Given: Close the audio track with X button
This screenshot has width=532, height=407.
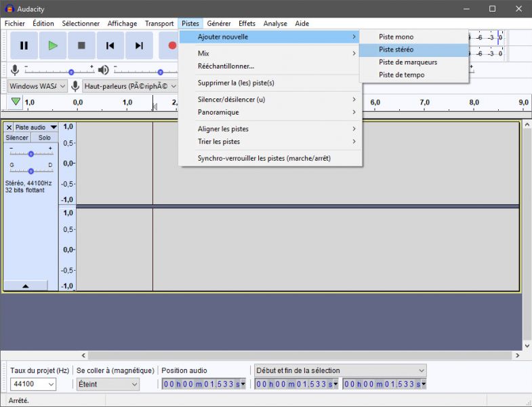Looking at the screenshot, I should (9, 128).
